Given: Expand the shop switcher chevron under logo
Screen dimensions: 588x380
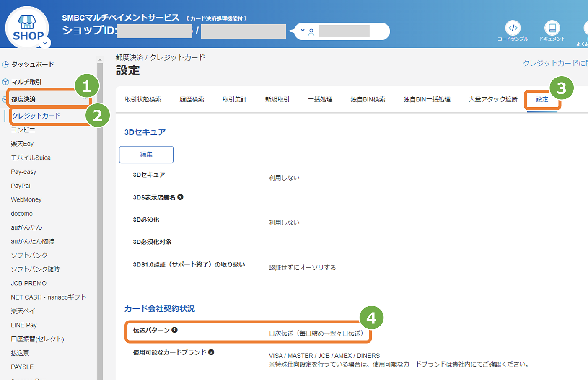Looking at the screenshot, I should 45,42.
